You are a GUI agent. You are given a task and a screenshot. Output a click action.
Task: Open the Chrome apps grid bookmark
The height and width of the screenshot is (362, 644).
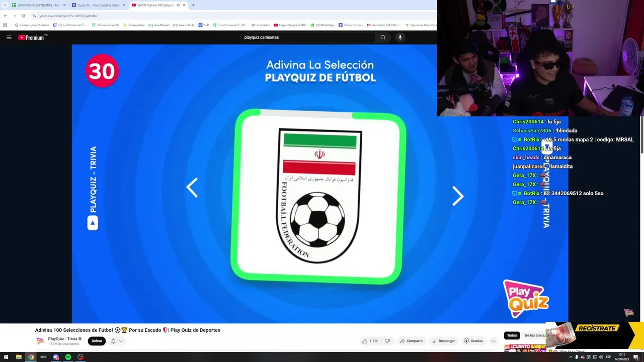5,25
